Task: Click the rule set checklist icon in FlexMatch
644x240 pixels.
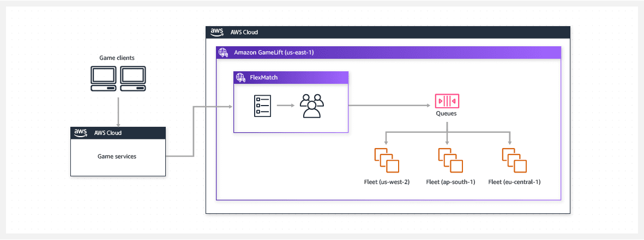Action: tap(262, 106)
